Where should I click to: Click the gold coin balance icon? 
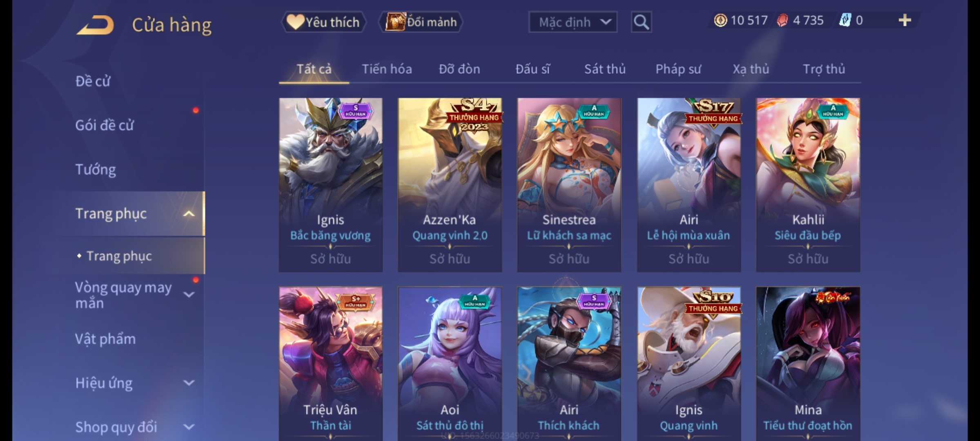click(x=720, y=20)
